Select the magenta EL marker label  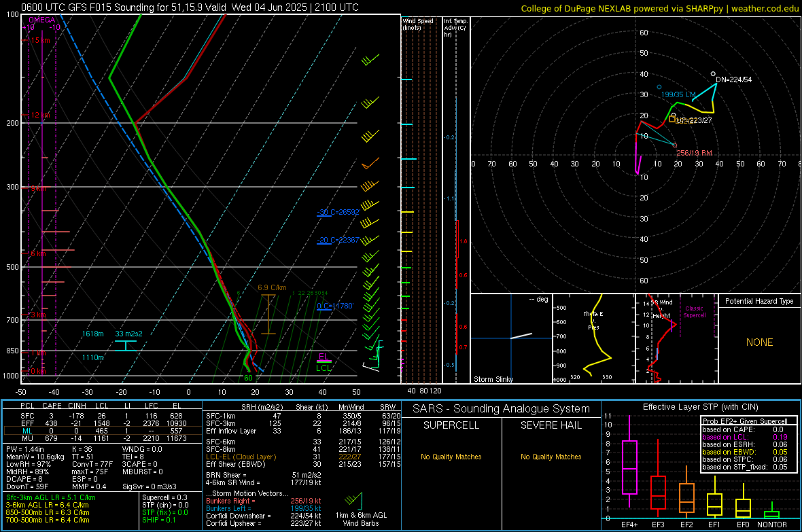pyautogui.click(x=324, y=357)
